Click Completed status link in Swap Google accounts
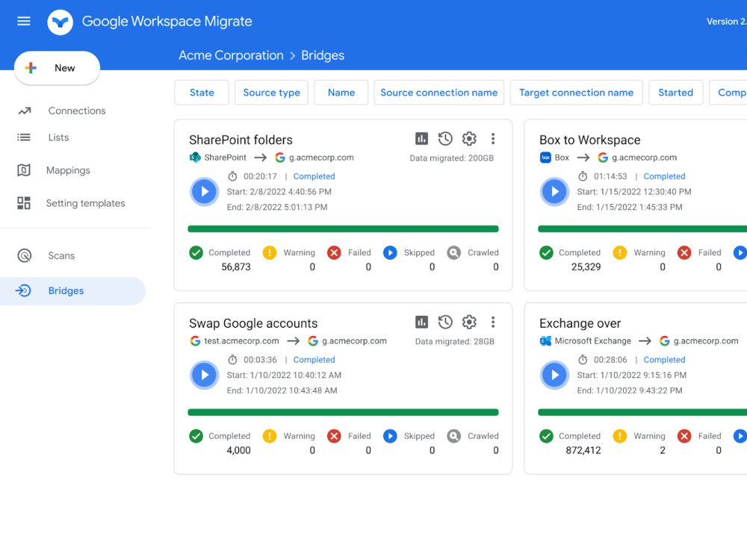This screenshot has width=747, height=560. point(314,360)
